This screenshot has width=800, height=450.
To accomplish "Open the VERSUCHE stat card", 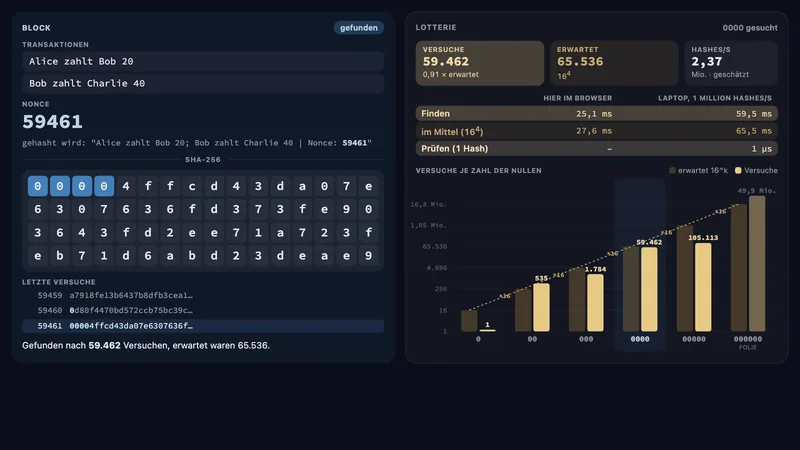I will [480, 63].
